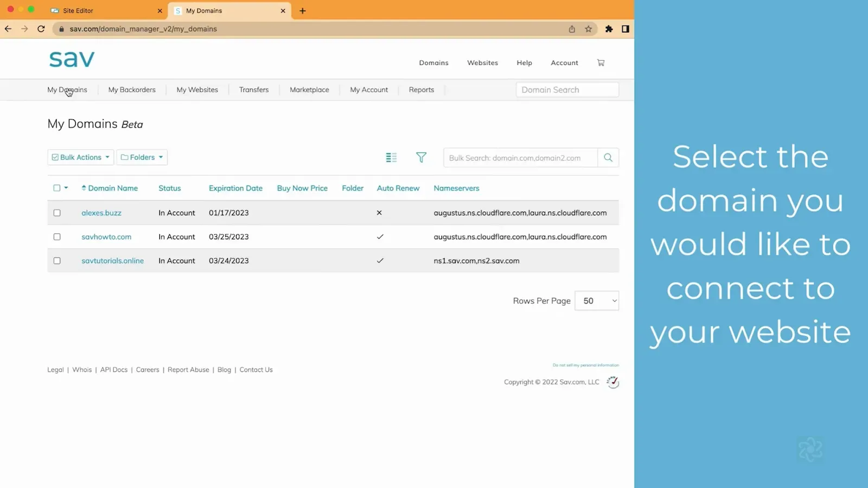Click the site lock icon in address bar
Viewport: 868px width, 488px height.
pos(61,29)
